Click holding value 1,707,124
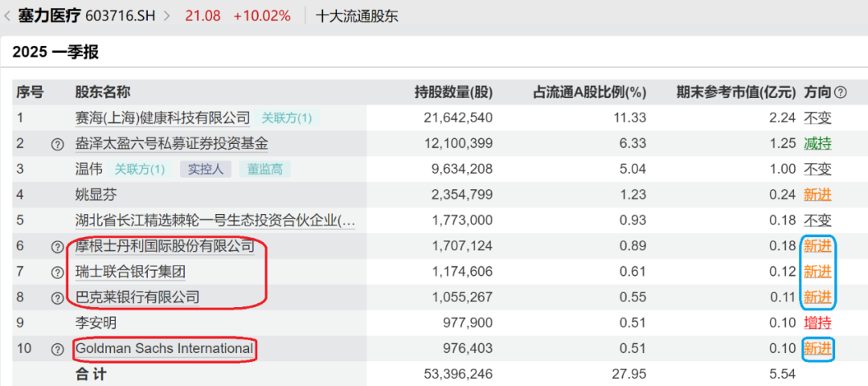Viewport: 868px width, 386px height. coord(464,246)
